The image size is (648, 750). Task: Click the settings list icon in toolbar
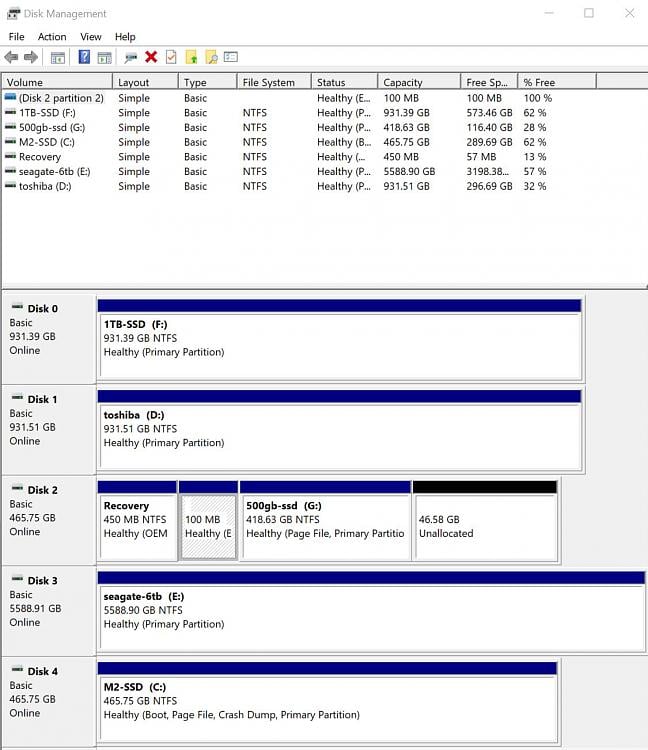[231, 57]
